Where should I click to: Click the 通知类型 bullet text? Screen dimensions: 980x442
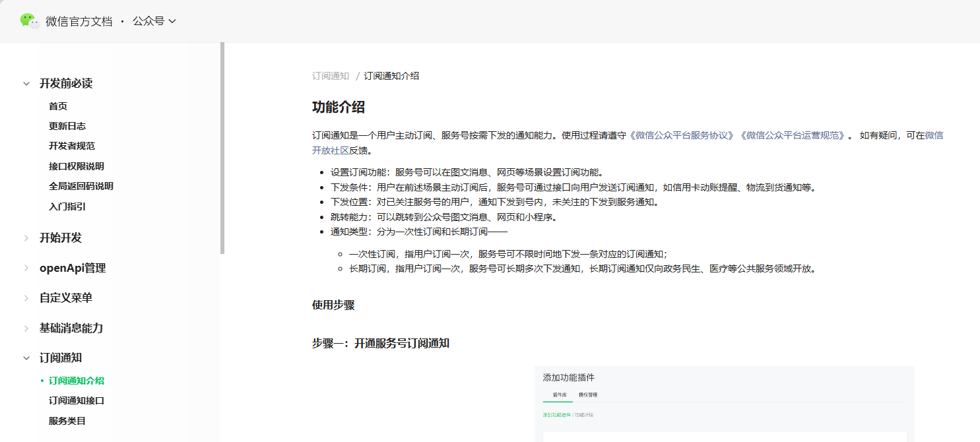(x=419, y=232)
